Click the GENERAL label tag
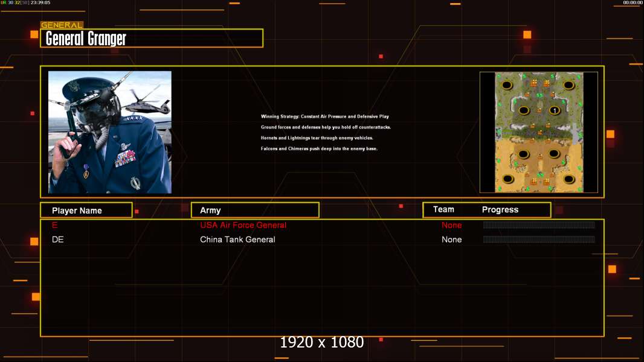 pos(62,25)
